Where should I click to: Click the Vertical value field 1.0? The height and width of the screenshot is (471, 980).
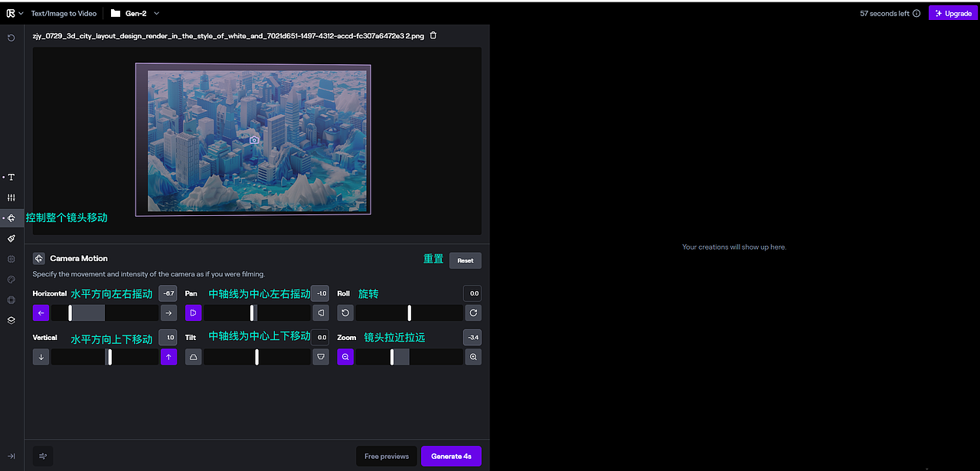168,337
